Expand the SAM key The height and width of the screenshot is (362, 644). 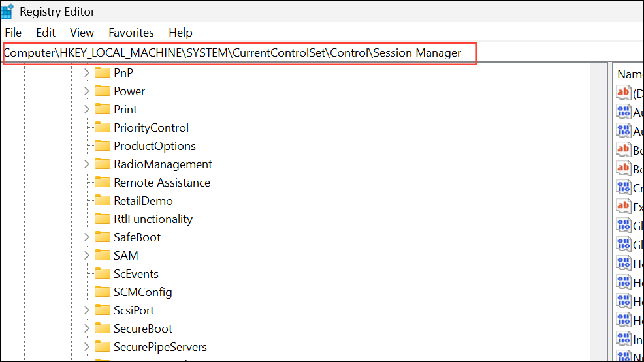click(86, 256)
